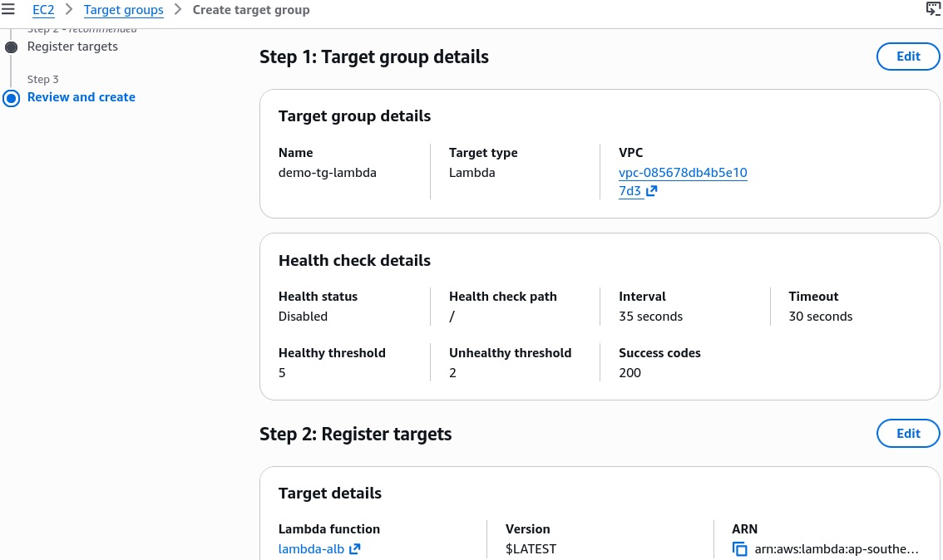943x560 pixels.
Task: Click the truncated ARN text
Action: tap(837, 548)
